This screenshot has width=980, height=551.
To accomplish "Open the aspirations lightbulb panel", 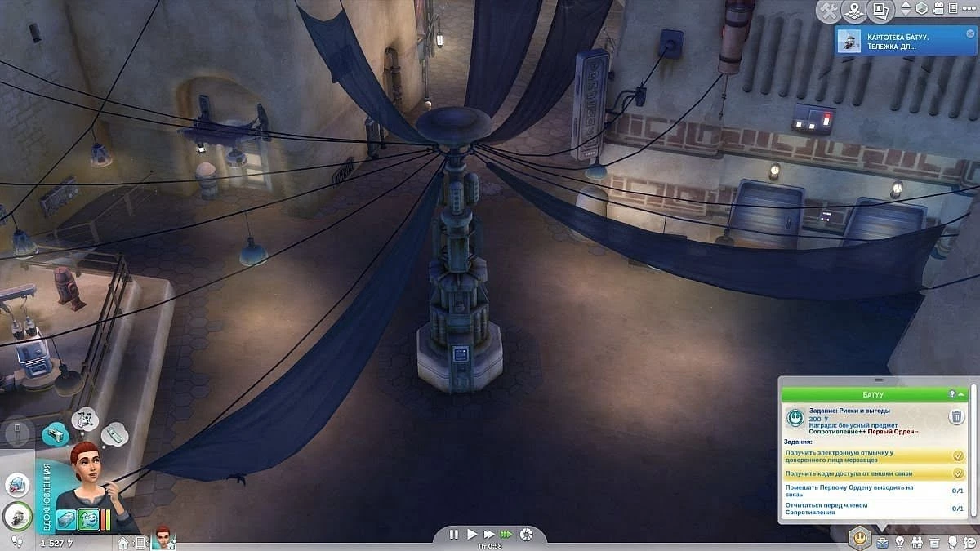I will coord(900,541).
